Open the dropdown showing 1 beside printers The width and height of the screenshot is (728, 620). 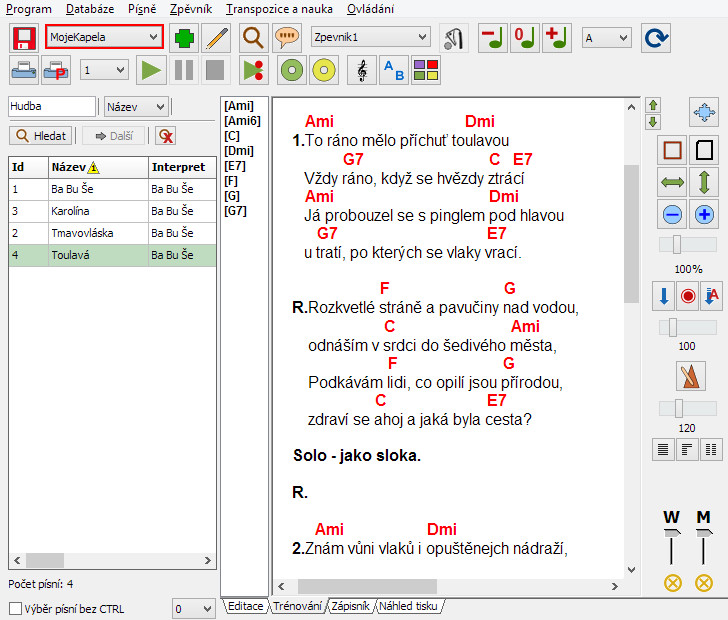[104, 70]
